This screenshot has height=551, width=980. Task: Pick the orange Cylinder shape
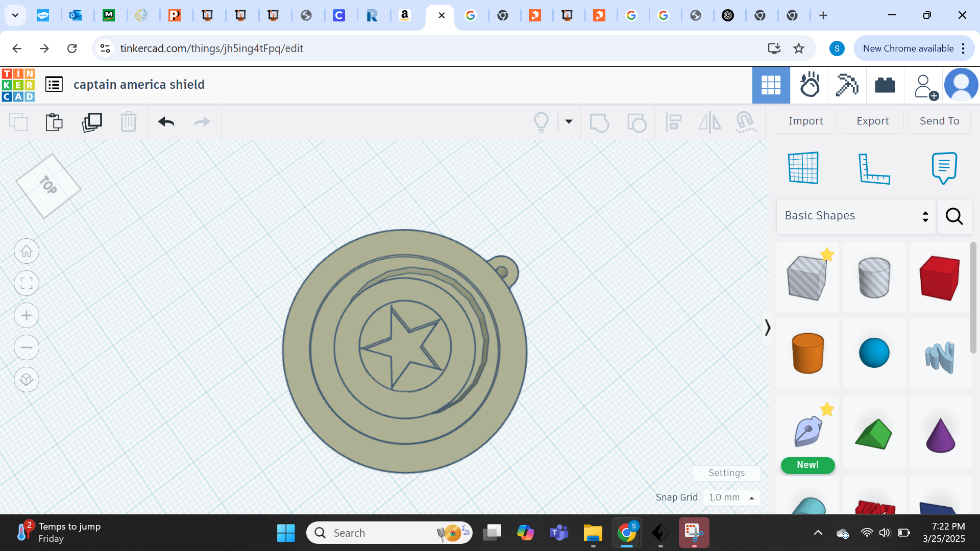coord(807,353)
